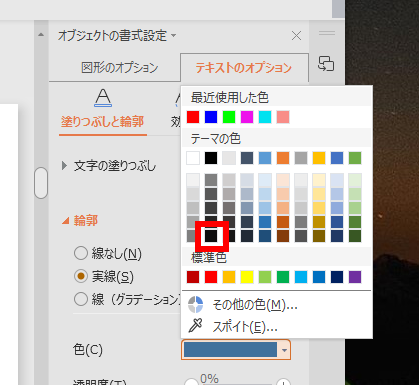
Task: Choose orange theme color in top row
Action: tap(283, 158)
